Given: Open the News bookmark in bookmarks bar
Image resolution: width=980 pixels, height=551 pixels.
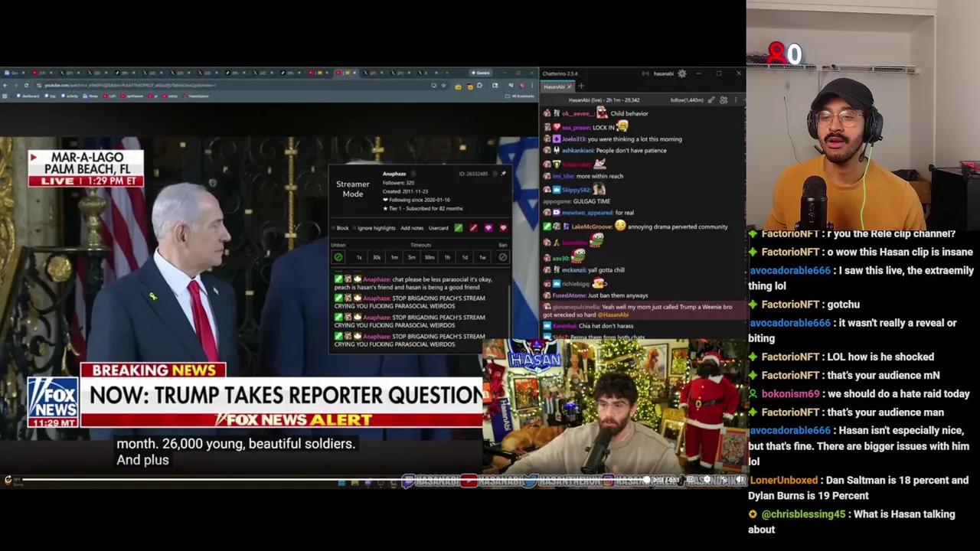Looking at the screenshot, I should [x=91, y=96].
